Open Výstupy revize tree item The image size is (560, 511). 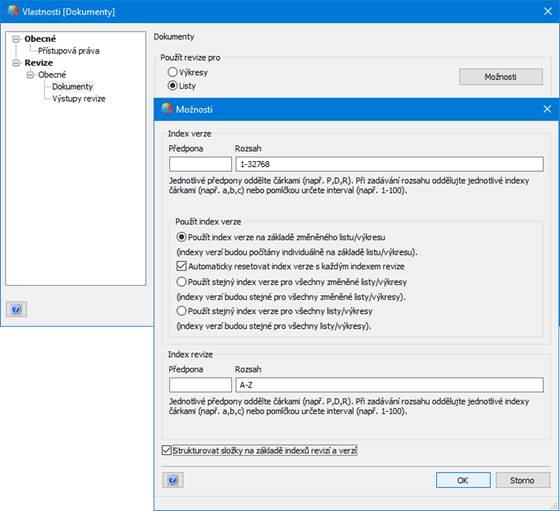[x=79, y=99]
